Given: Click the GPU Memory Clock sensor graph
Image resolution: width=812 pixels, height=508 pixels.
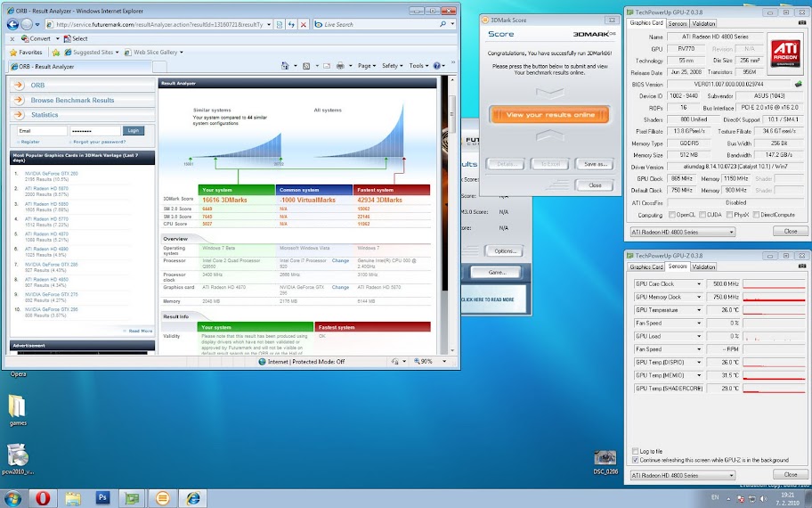Looking at the screenshot, I should click(774, 297).
